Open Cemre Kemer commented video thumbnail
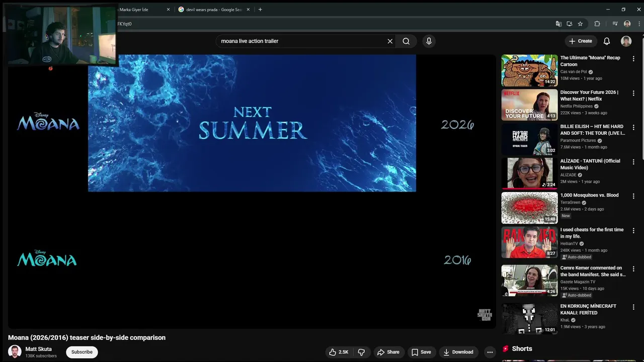This screenshot has height=362, width=644. click(529, 281)
